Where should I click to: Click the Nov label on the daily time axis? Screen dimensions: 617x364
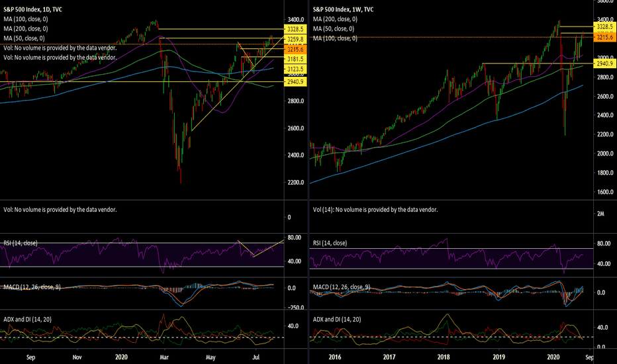[x=77, y=357]
